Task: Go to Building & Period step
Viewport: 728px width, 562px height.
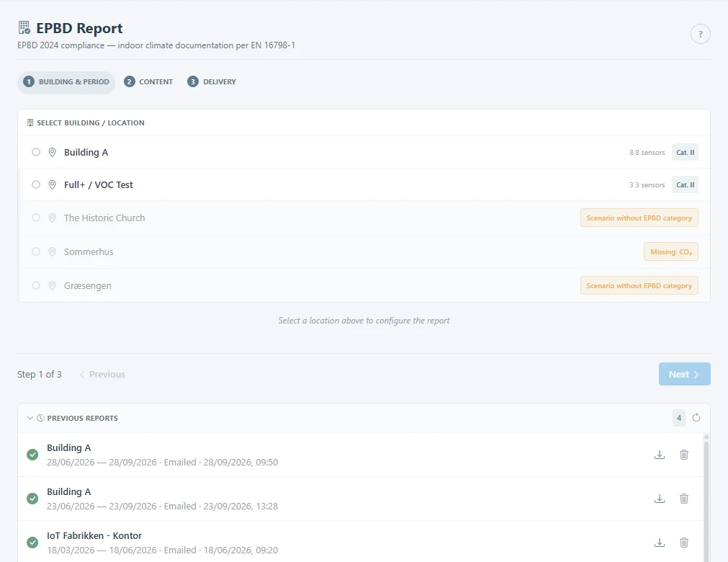Action: click(66, 82)
